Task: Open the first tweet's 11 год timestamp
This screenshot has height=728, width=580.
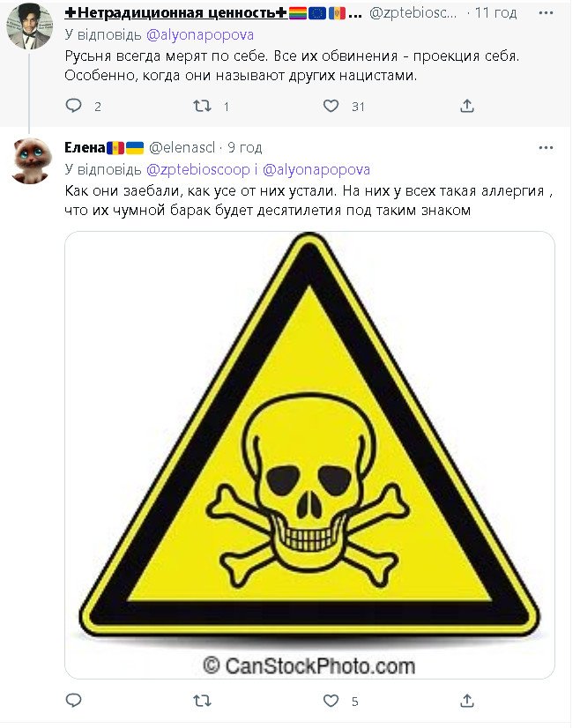Action: tap(495, 13)
